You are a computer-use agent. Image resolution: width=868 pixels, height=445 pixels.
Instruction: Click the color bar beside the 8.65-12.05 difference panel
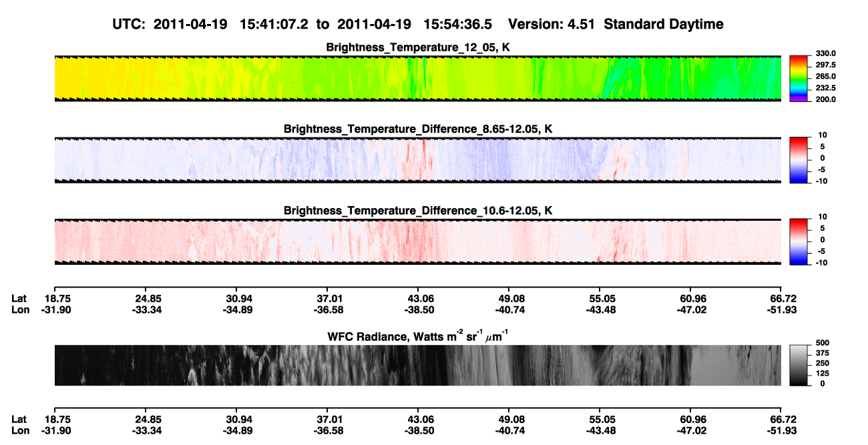tap(799, 160)
